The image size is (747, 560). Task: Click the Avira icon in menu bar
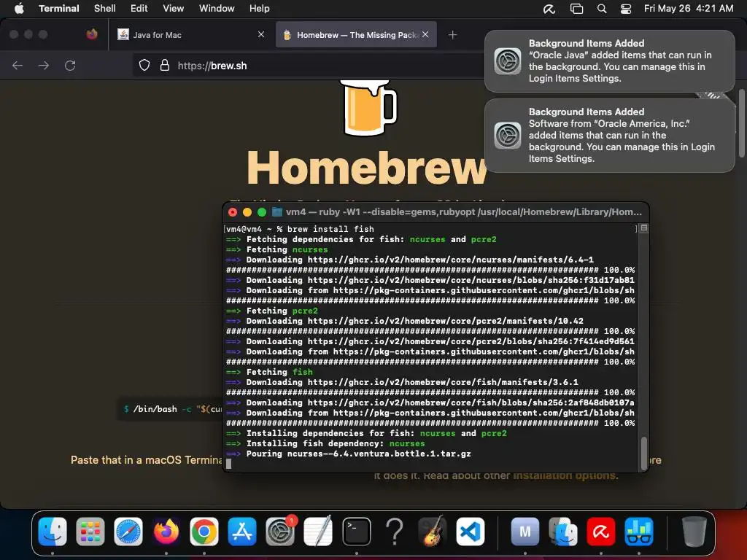pyautogui.click(x=549, y=9)
